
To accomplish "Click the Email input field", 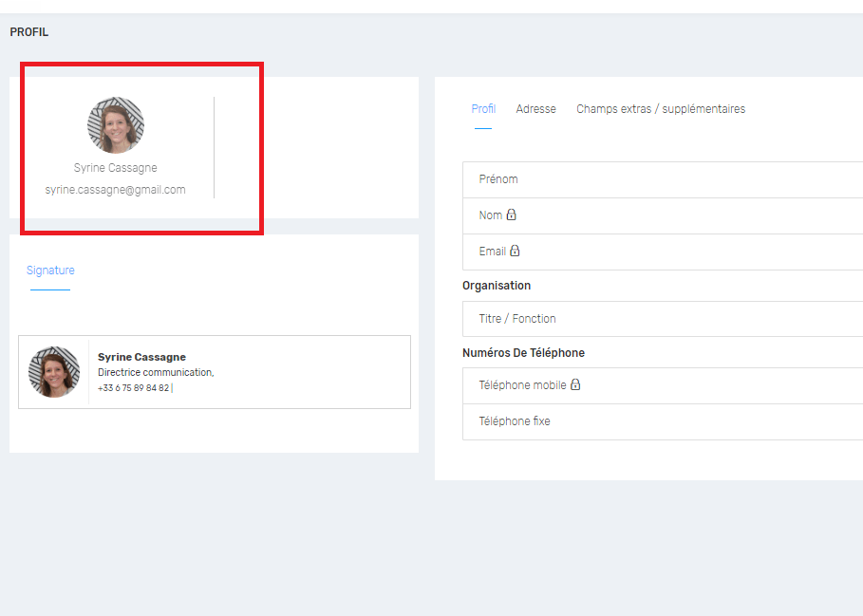I will [x=663, y=252].
